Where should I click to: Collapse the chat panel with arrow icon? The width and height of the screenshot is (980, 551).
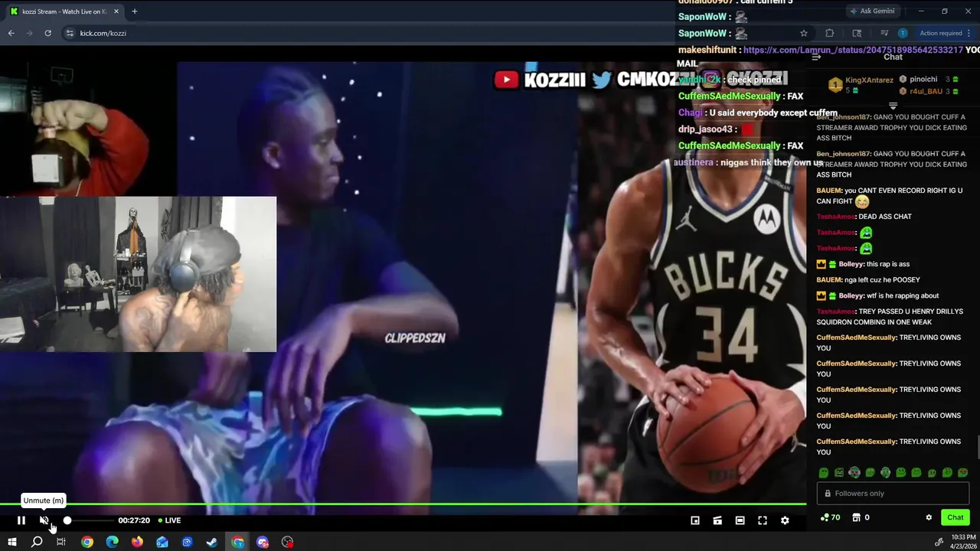click(816, 57)
